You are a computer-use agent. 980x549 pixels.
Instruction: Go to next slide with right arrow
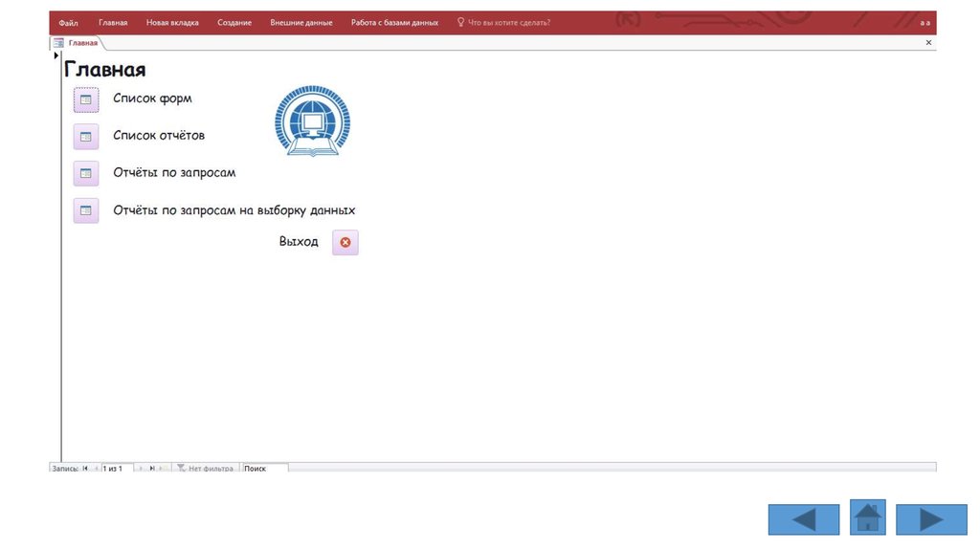(x=931, y=519)
